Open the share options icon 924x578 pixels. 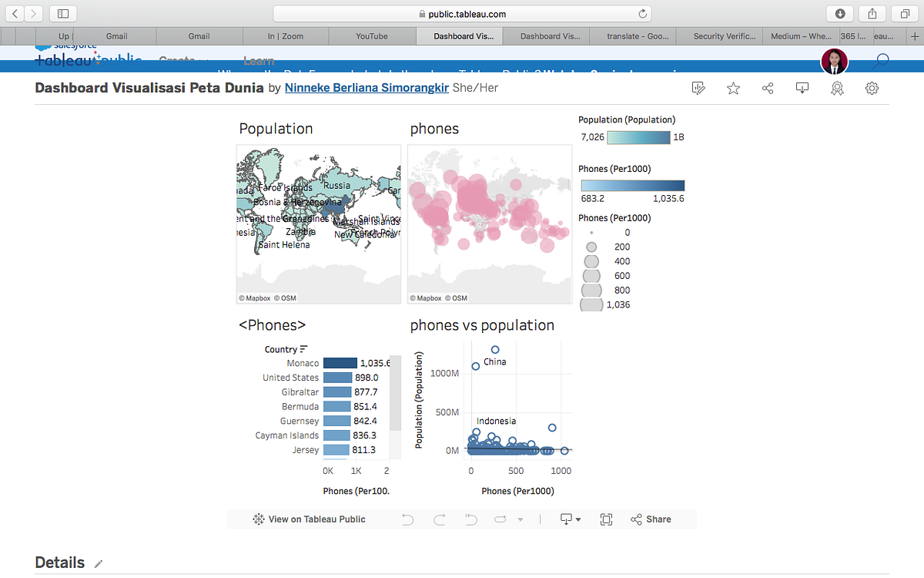tap(768, 88)
